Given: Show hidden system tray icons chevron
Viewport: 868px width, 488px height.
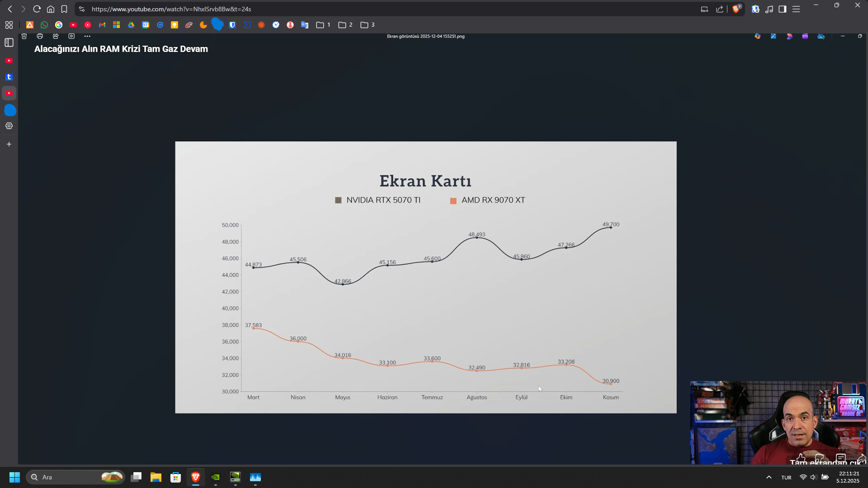Looking at the screenshot, I should 769,477.
